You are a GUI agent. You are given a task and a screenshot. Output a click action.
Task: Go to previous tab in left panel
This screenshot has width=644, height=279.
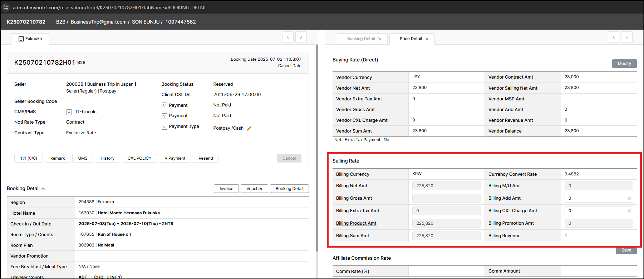click(288, 37)
